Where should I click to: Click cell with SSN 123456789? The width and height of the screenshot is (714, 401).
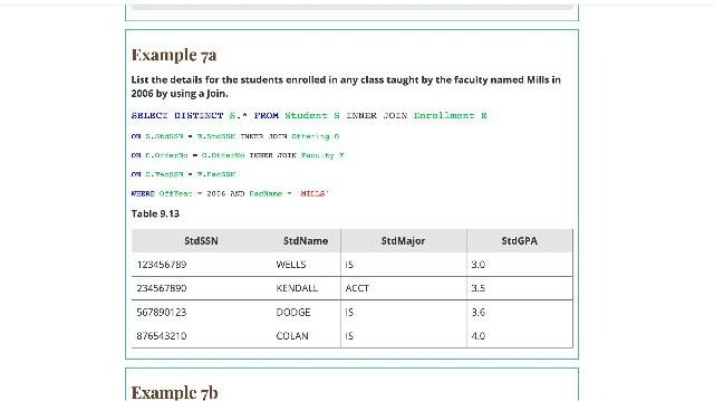tap(162, 264)
